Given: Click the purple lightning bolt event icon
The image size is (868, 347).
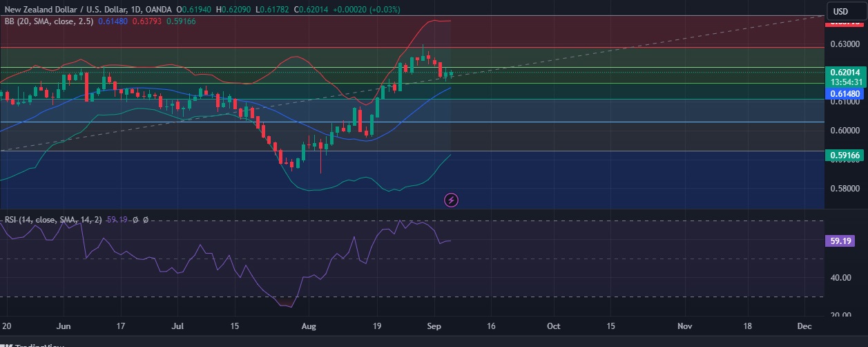Looking at the screenshot, I should (451, 200).
